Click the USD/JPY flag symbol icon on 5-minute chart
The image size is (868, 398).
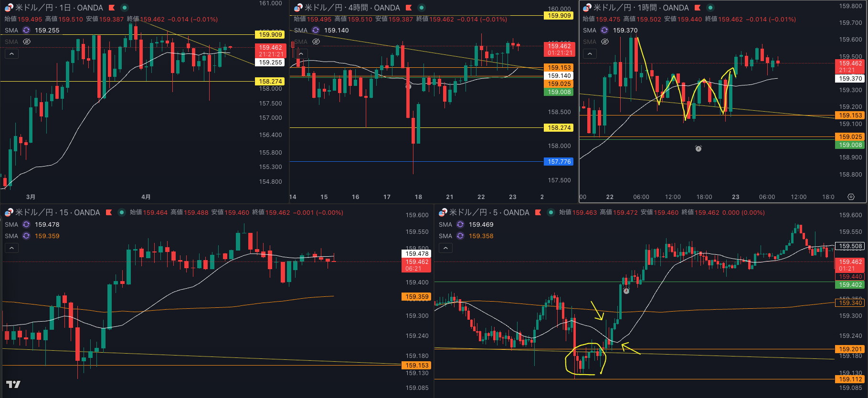pos(443,212)
